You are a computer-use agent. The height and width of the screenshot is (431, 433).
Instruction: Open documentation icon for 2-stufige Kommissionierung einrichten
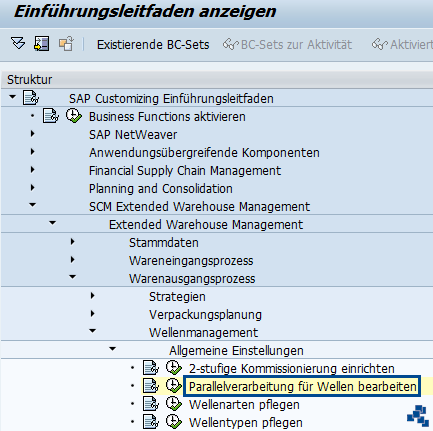pyautogui.click(x=151, y=368)
